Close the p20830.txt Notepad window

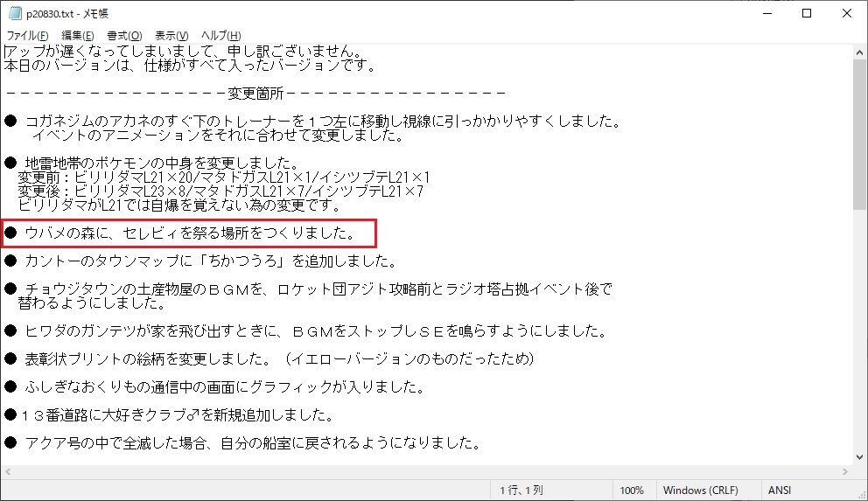846,13
